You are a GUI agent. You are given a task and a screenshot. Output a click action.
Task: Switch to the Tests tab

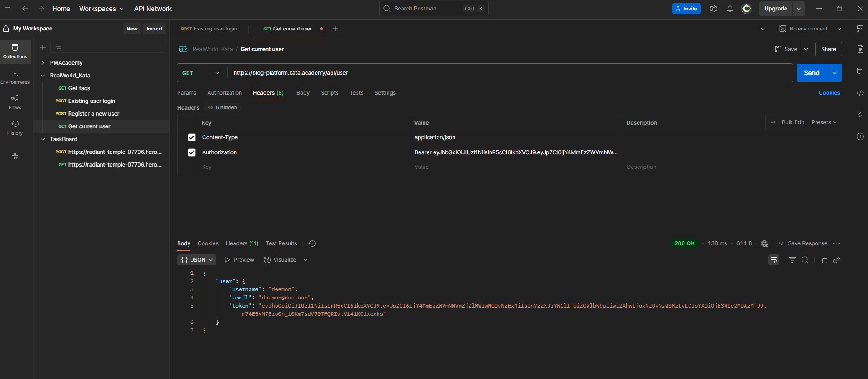pos(357,93)
